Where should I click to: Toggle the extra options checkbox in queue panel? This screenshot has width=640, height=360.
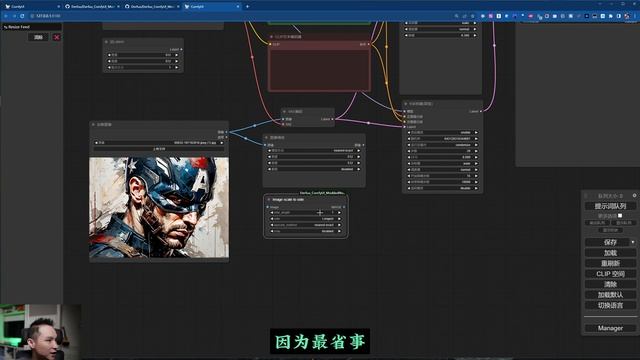pyautogui.click(x=620, y=216)
